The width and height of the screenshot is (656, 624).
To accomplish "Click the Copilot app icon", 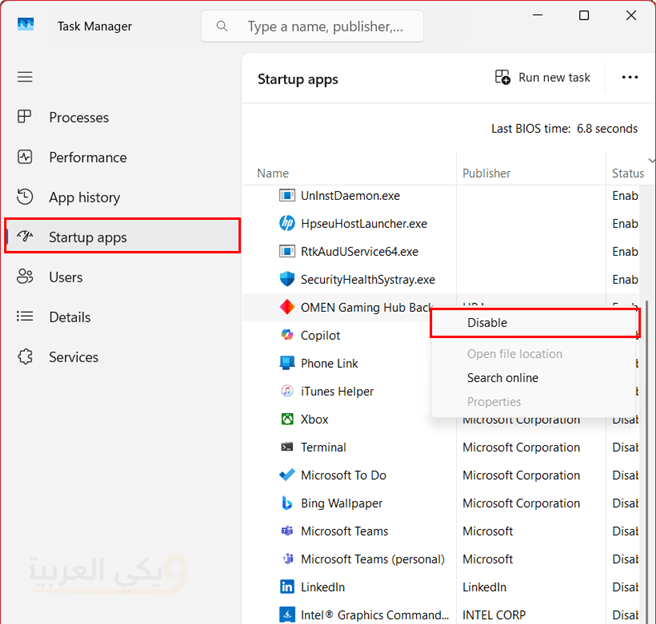I will [x=287, y=335].
